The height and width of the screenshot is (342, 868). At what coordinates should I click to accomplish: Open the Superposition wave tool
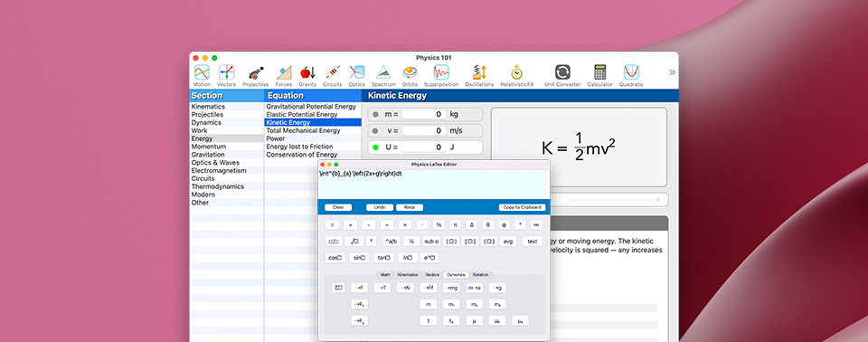click(x=441, y=76)
